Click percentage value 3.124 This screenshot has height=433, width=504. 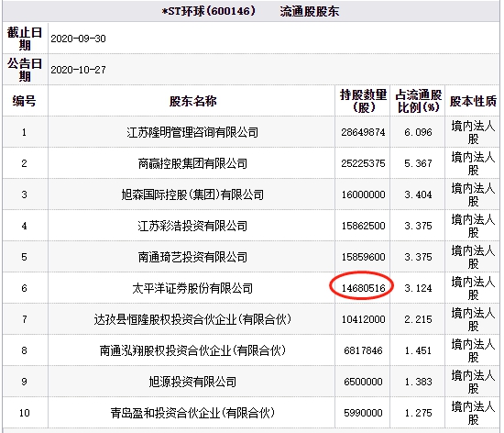point(418,288)
